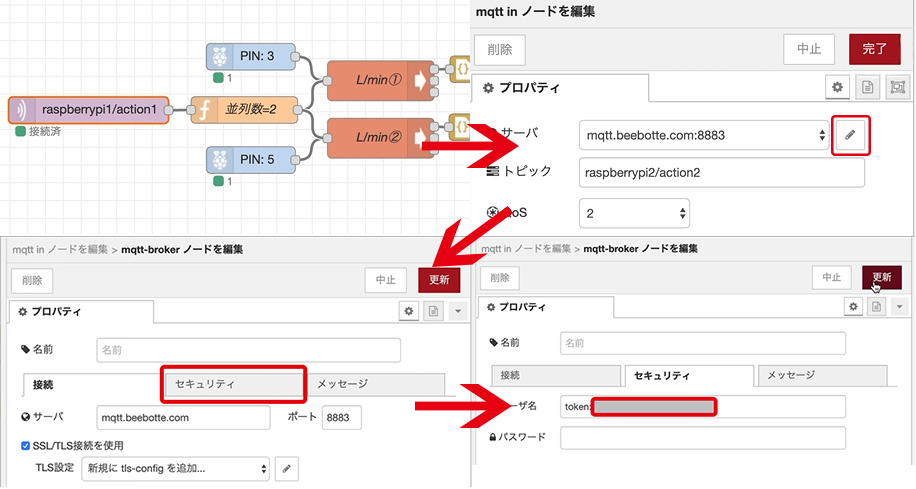This screenshot has width=916, height=489.
Task: Click 削除 in connection-tab mqtt-broker panel
Action: (x=32, y=281)
